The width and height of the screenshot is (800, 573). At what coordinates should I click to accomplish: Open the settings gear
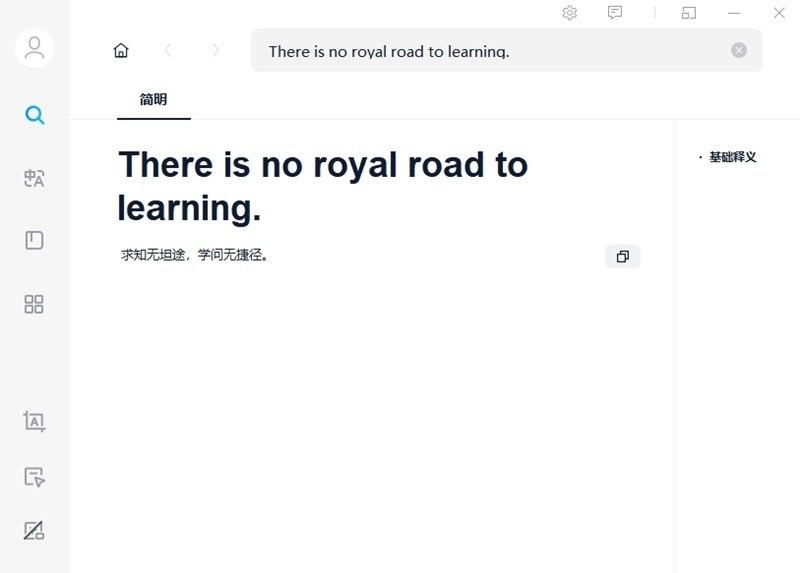tap(570, 13)
